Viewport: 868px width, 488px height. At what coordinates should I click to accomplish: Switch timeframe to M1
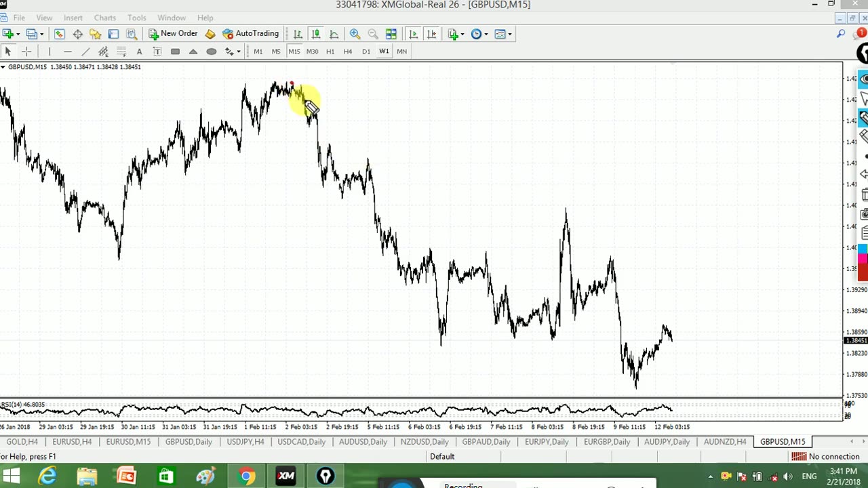(258, 52)
